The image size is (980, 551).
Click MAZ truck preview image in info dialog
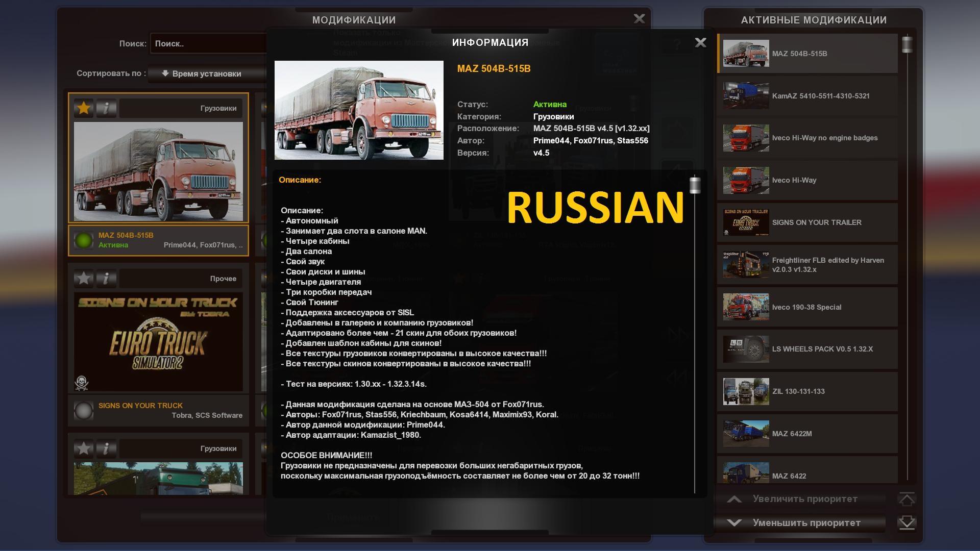pyautogui.click(x=359, y=110)
